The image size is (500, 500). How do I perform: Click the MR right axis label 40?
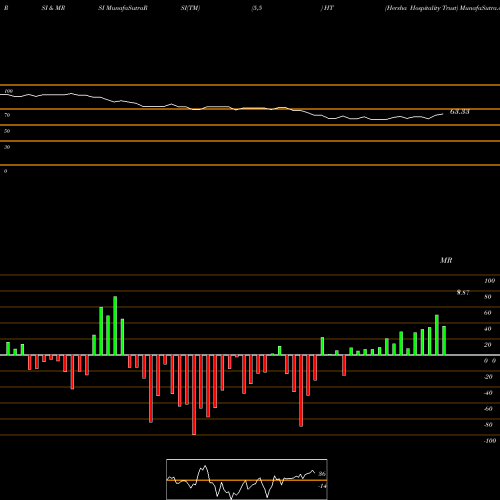coord(488,329)
